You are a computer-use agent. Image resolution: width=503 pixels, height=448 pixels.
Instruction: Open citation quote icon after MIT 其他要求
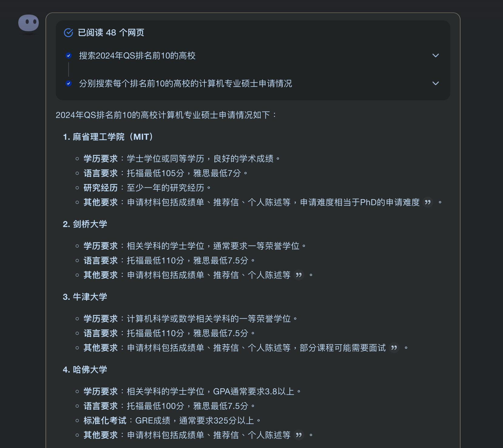pyautogui.click(x=428, y=202)
